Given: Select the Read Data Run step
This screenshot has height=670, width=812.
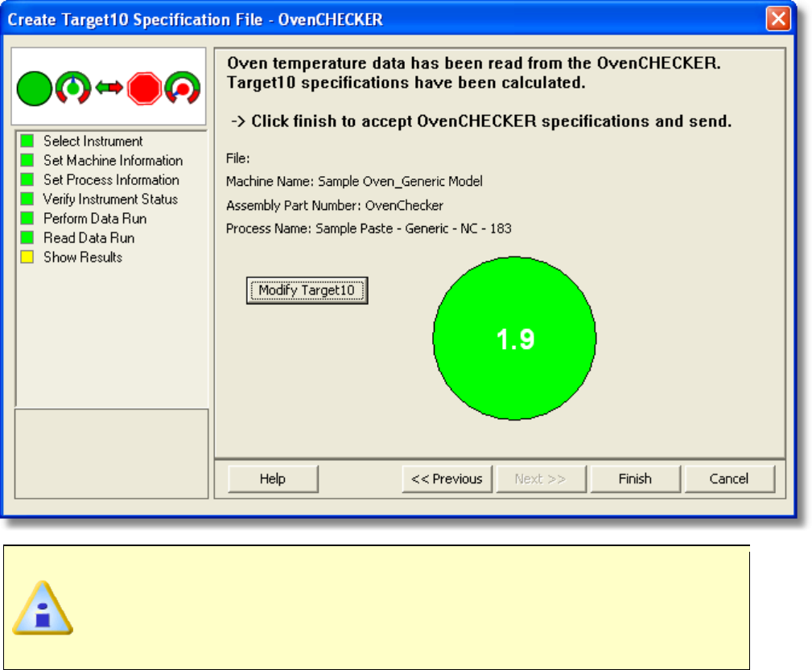Looking at the screenshot, I should point(89,237).
